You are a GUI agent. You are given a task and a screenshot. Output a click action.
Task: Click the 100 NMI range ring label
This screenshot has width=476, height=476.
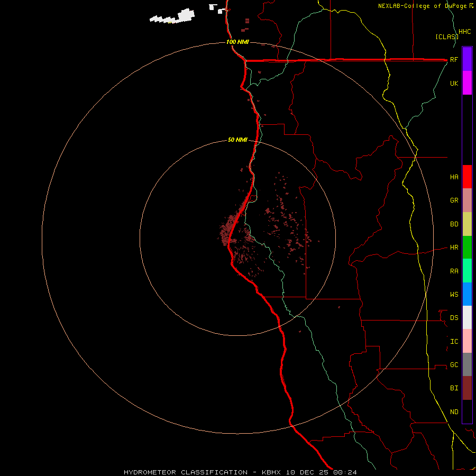237,42
